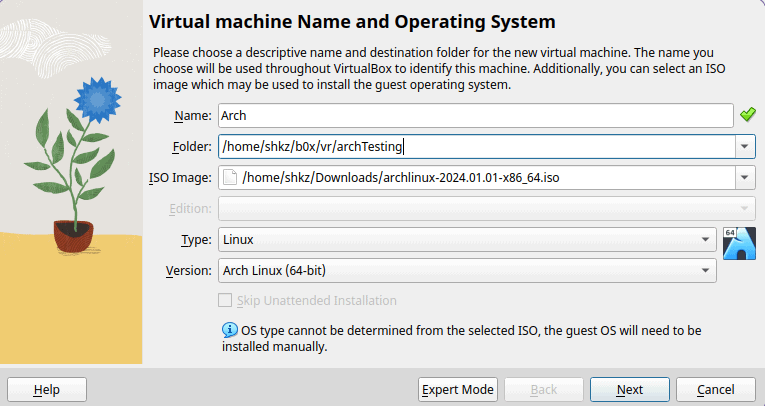This screenshot has width=765, height=406.
Task: Expand the Version dropdown showing Arch Linux
Action: coord(467,270)
